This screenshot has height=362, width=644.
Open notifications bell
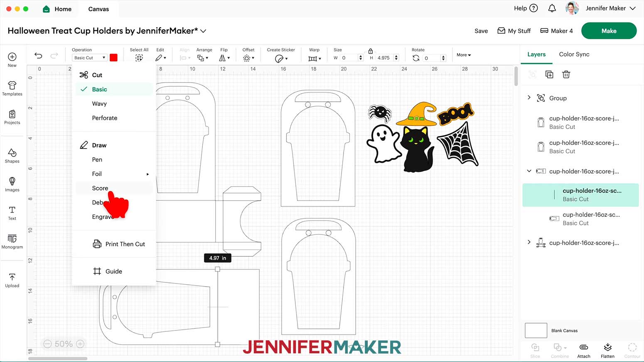pos(552,8)
